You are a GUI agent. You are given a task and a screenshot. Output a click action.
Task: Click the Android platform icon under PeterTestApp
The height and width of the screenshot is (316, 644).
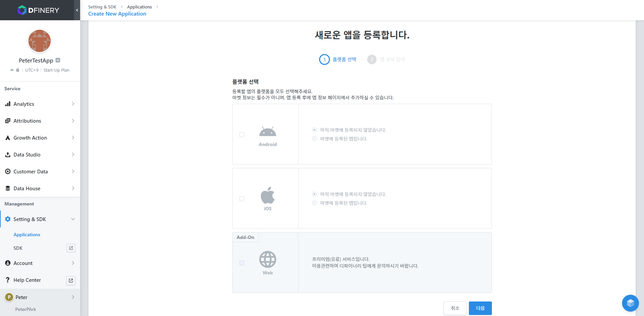point(12,70)
